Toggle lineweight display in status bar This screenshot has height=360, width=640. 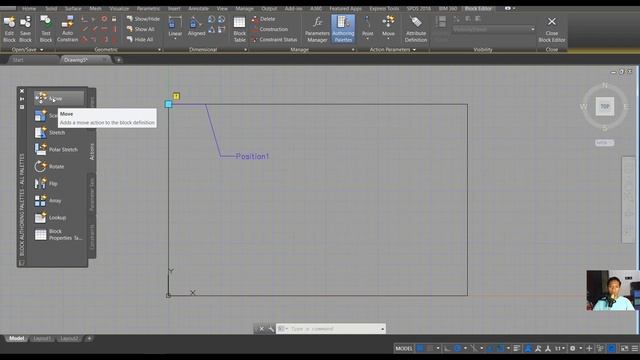pos(517,348)
